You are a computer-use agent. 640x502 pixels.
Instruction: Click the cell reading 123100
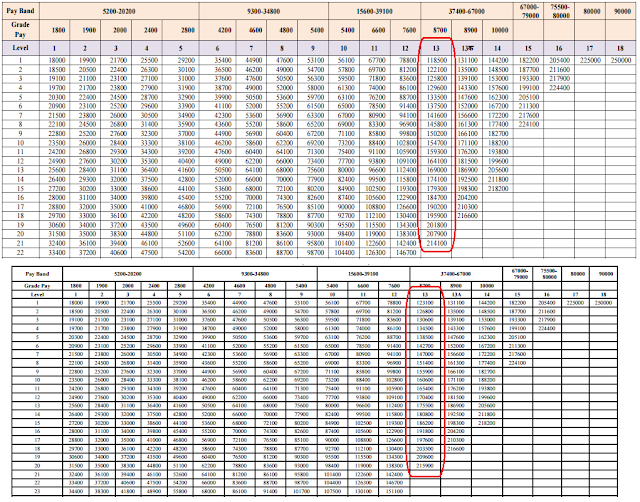click(x=425, y=303)
